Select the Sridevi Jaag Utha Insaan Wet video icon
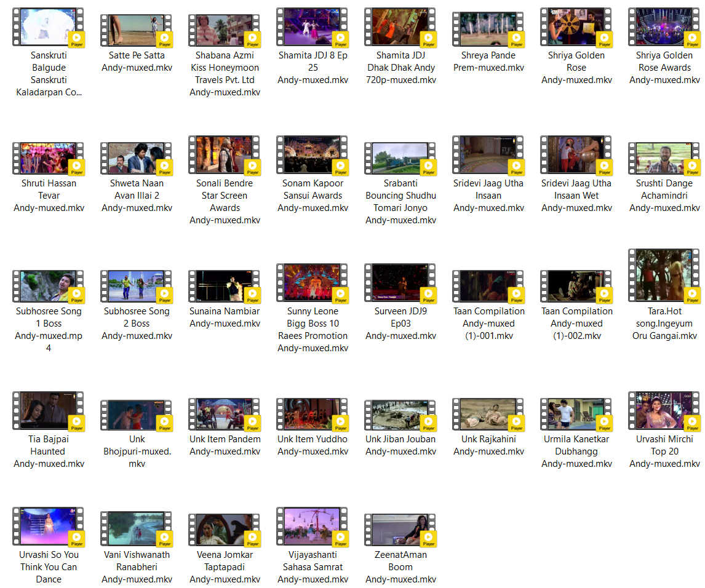The height and width of the screenshot is (588, 705). click(x=576, y=155)
